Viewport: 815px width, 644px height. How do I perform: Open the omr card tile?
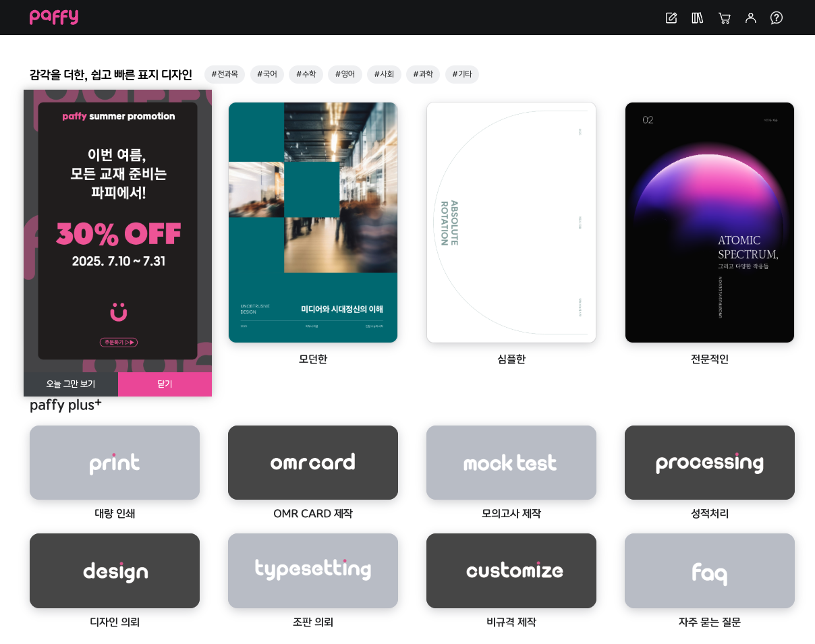click(x=313, y=463)
